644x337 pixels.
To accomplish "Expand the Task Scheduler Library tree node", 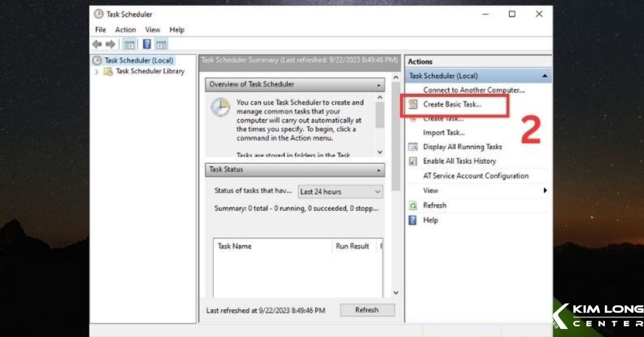I will (x=96, y=71).
